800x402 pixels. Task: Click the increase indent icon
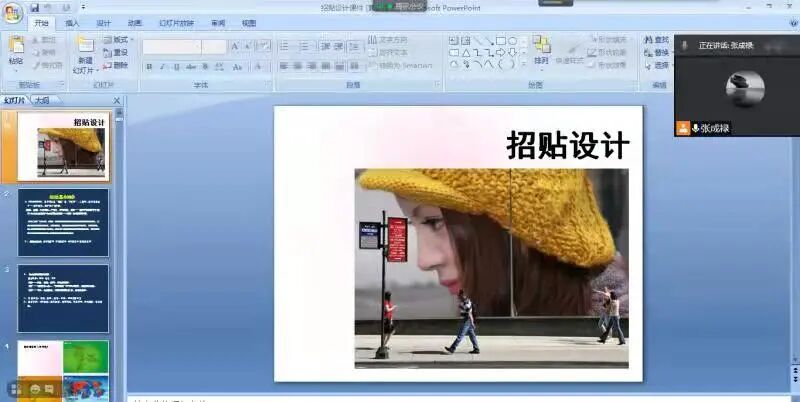pos(338,46)
